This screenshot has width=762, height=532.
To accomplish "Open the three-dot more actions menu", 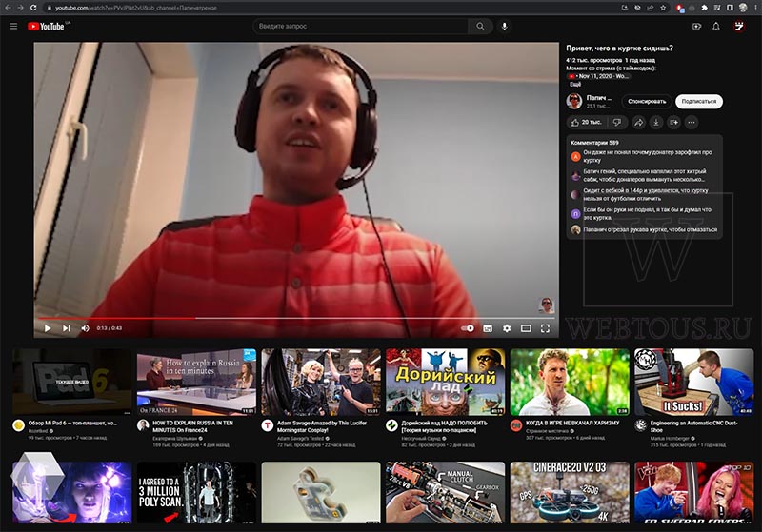I will [x=692, y=123].
